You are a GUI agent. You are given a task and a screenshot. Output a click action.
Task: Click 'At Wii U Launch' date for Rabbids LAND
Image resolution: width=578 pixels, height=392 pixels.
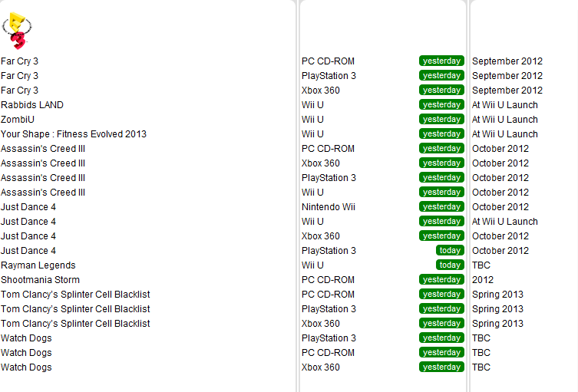pyautogui.click(x=504, y=105)
